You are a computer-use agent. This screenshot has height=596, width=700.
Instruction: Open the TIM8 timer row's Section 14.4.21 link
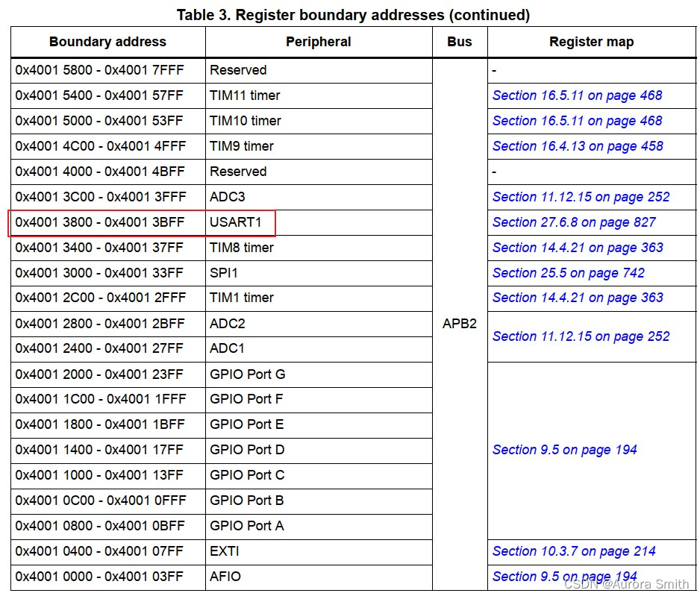point(578,248)
